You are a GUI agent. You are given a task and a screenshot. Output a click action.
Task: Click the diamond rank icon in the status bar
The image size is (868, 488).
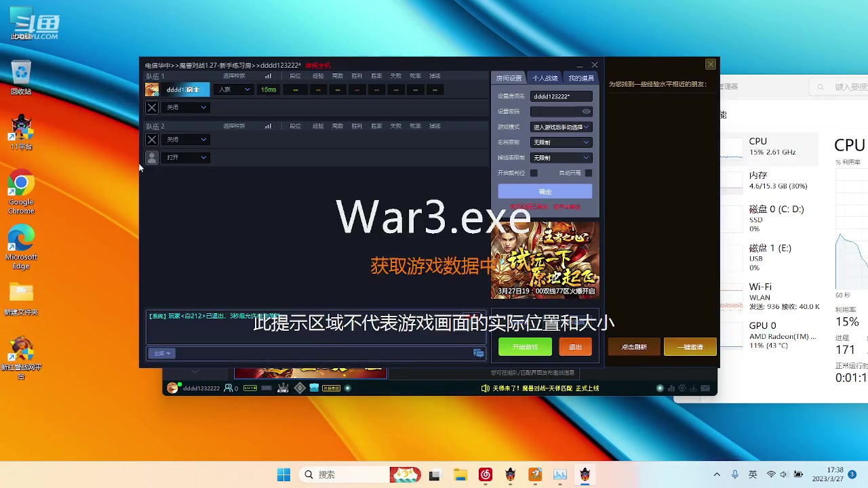300,388
